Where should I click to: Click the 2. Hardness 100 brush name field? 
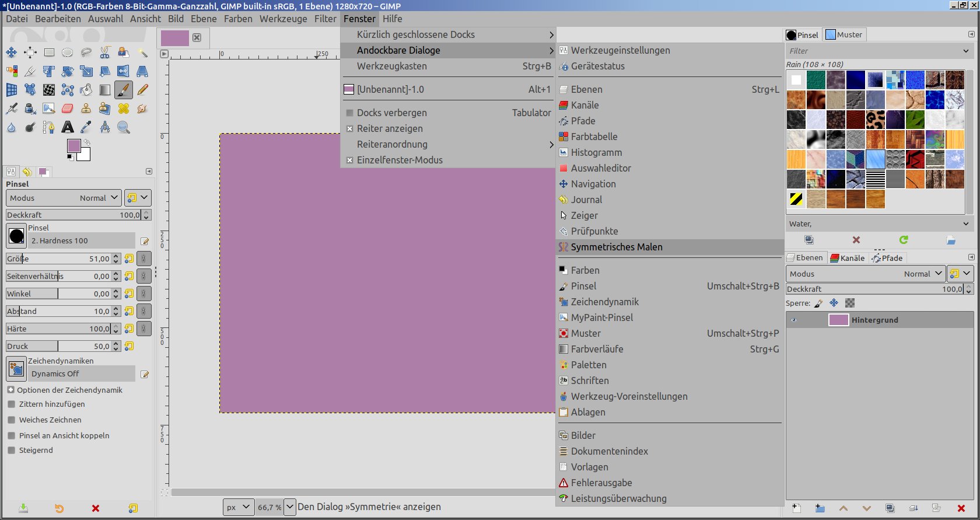pos(82,240)
